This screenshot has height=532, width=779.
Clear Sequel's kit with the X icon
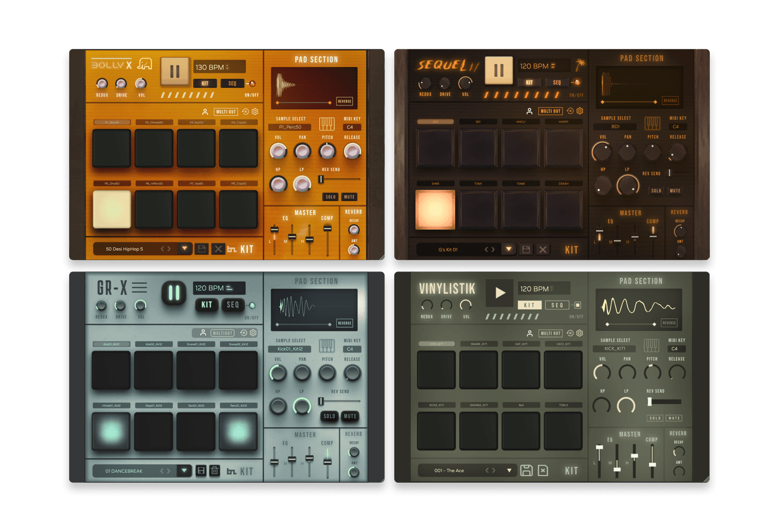(x=543, y=249)
